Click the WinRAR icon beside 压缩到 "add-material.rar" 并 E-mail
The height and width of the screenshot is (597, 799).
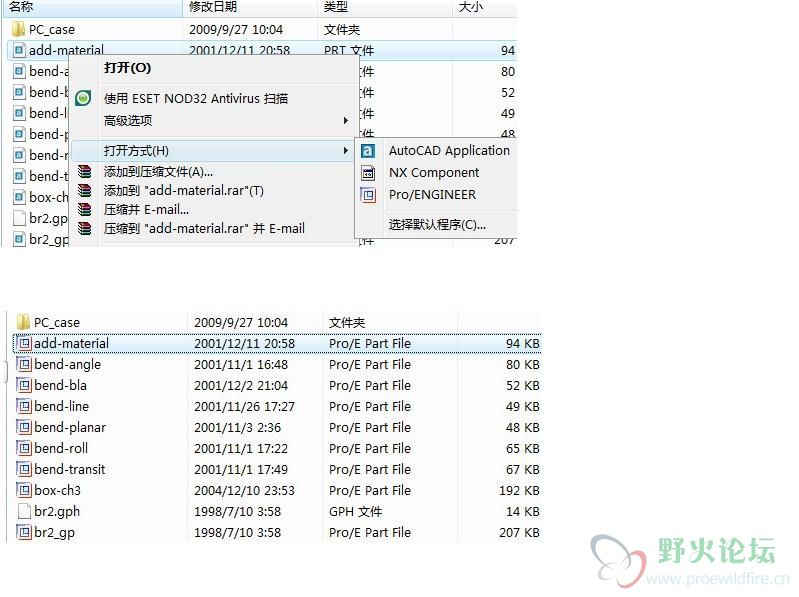pos(85,228)
